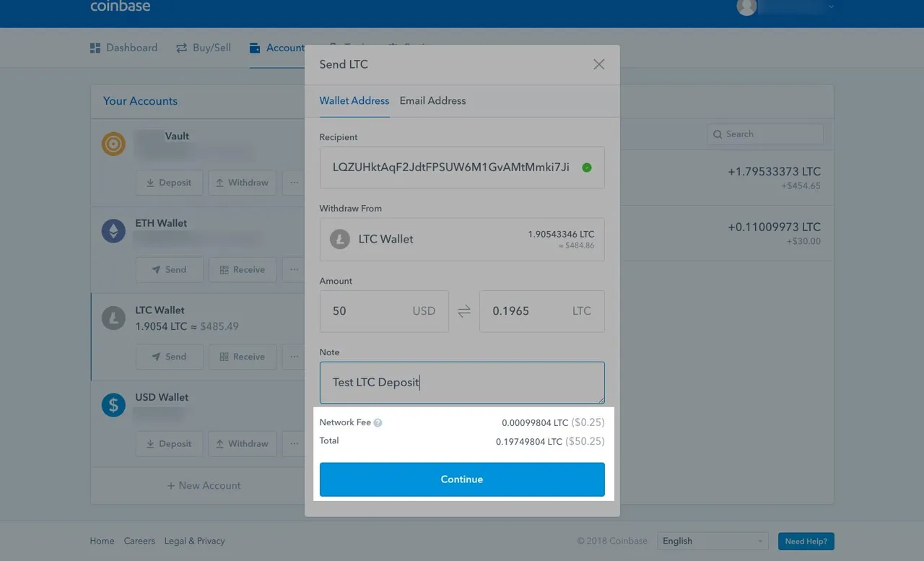Image resolution: width=924 pixels, height=561 pixels.
Task: Switch to the Email Address tab
Action: pos(432,101)
